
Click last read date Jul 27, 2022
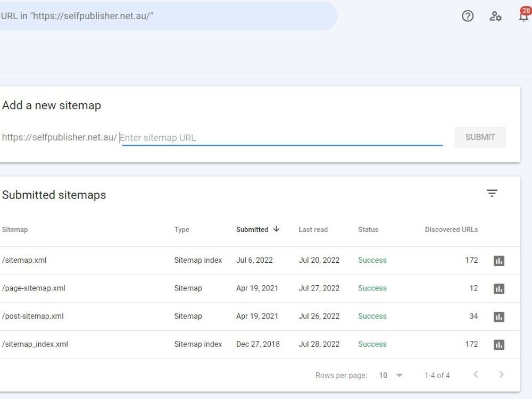point(319,288)
